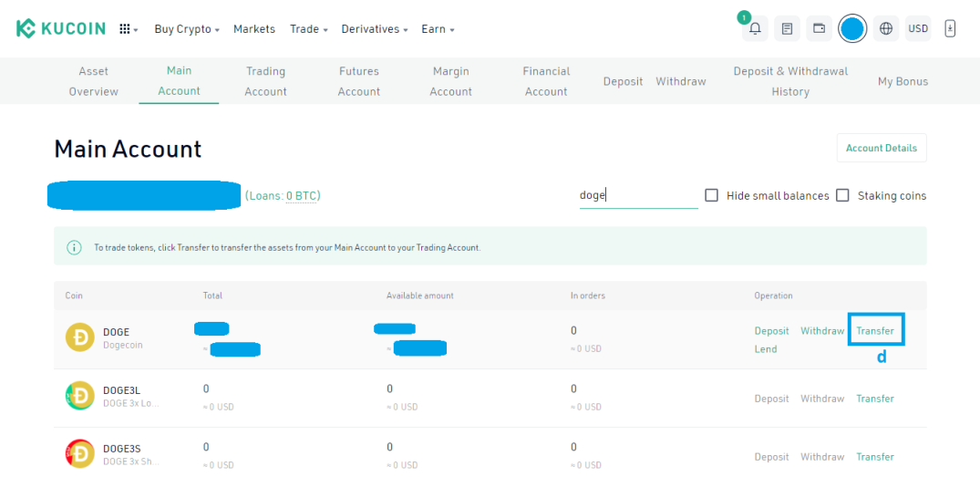Open the wallet assets icon
980x477 pixels.
[x=819, y=29]
